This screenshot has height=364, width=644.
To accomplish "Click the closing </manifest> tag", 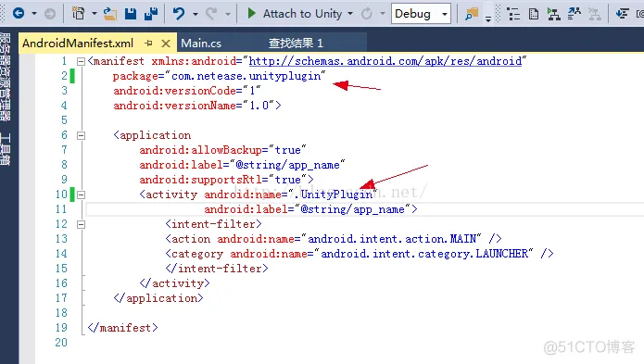I will click(x=122, y=328).
